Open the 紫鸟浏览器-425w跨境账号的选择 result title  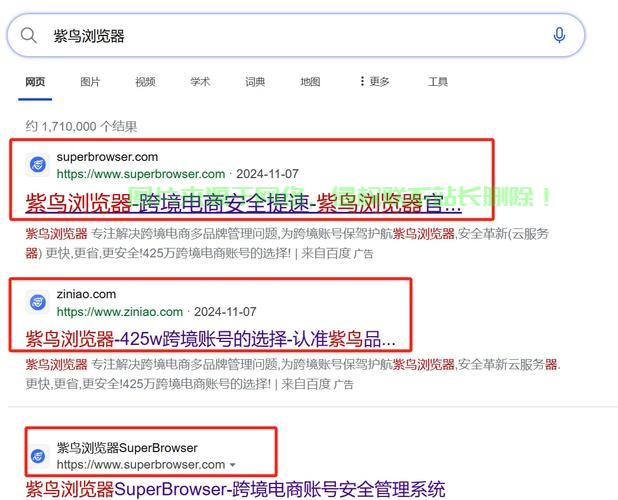210,339
